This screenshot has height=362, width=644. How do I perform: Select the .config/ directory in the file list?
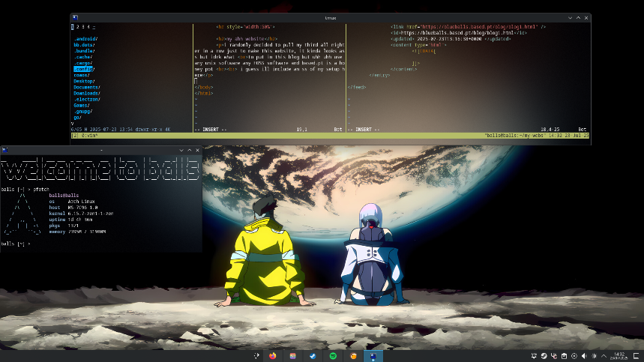(83, 69)
